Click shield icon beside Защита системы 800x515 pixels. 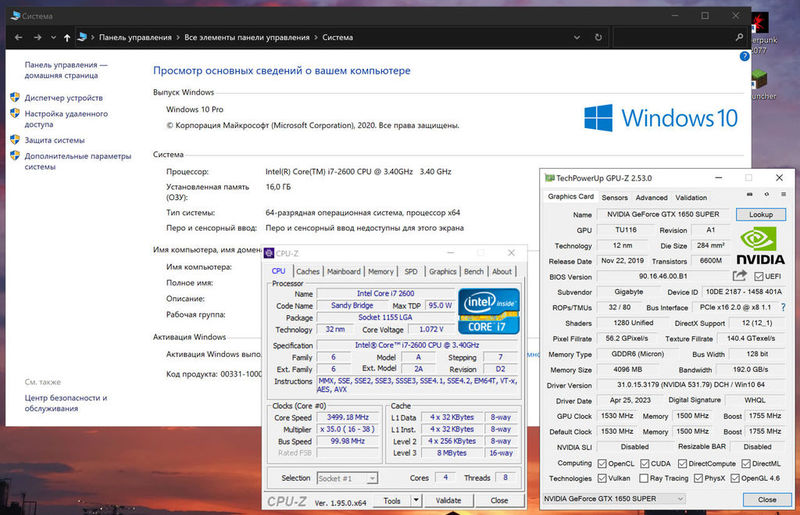click(x=15, y=139)
